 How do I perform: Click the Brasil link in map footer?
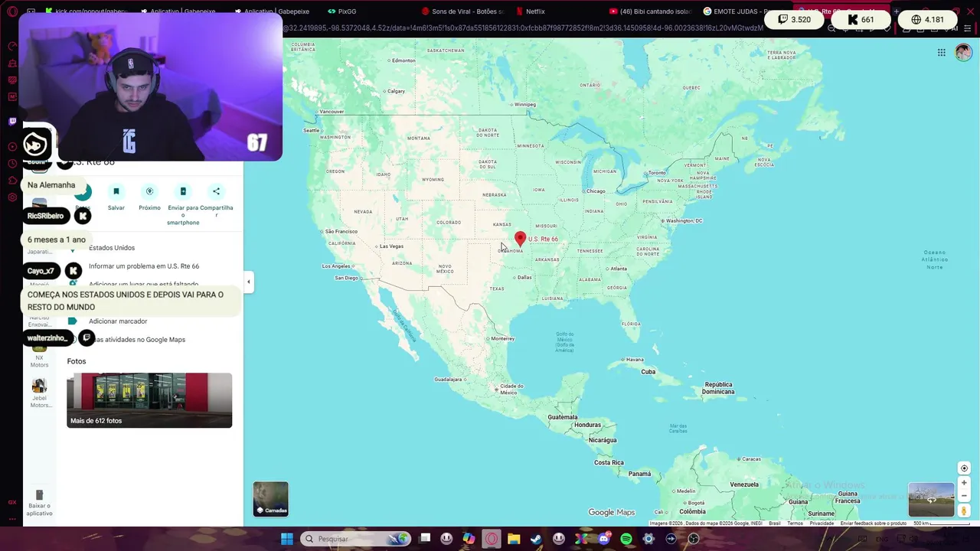pos(775,523)
